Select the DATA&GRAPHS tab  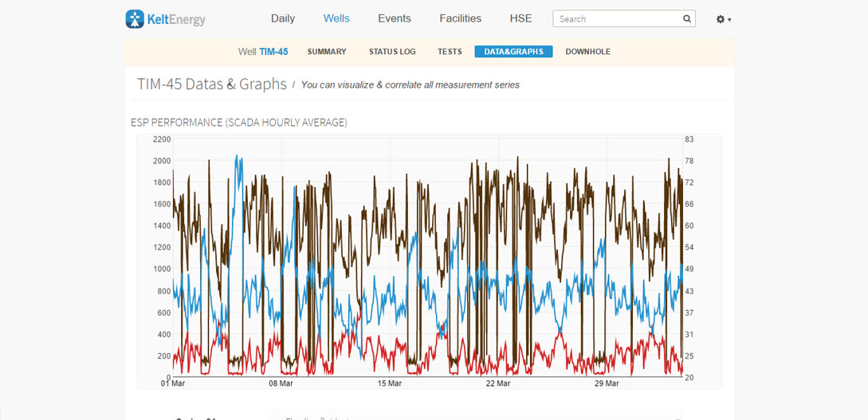click(x=514, y=52)
